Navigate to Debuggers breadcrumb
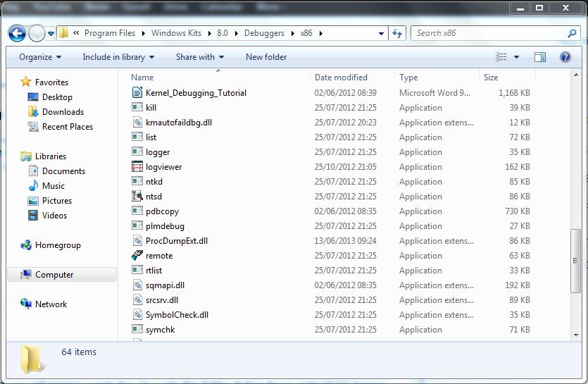 click(264, 33)
